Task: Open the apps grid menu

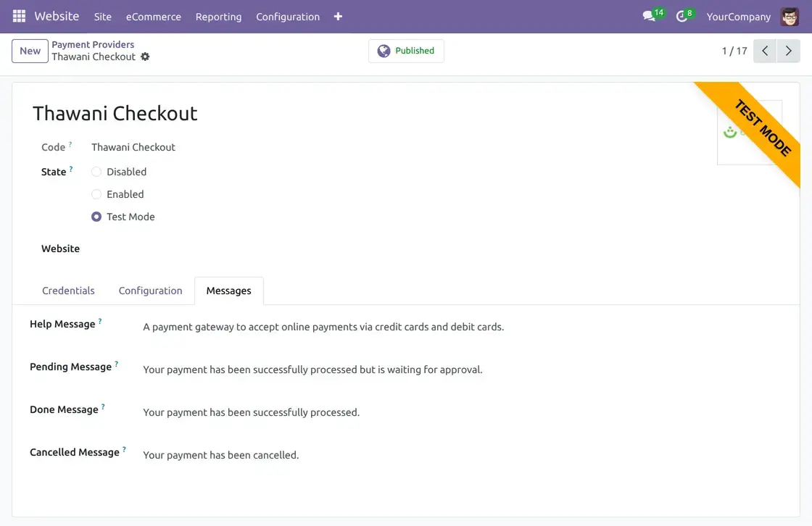Action: tap(19, 16)
